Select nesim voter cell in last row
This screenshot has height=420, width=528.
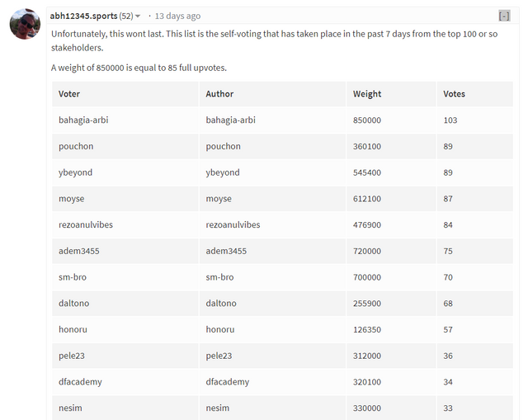point(70,408)
